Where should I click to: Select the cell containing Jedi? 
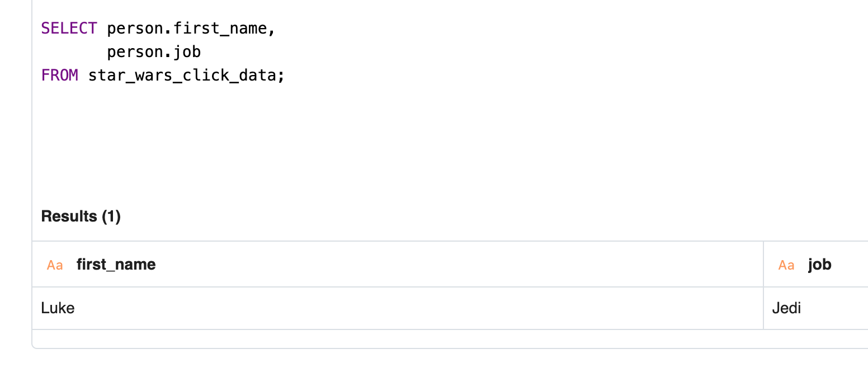coord(786,308)
